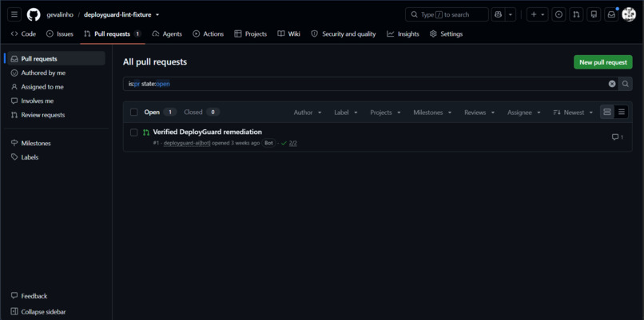The width and height of the screenshot is (644, 320).
Task: Switch to the Agents tab
Action: (x=167, y=34)
